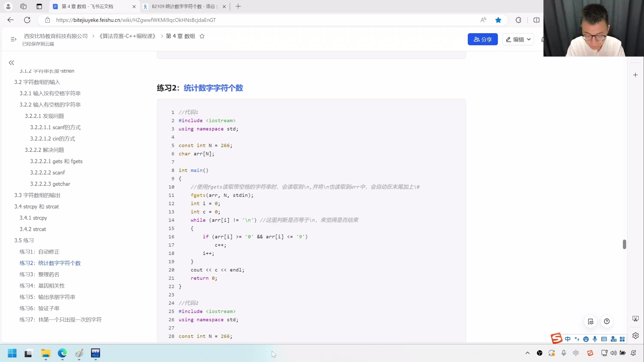
Task: Open the comments panel icon
Action: (591, 321)
